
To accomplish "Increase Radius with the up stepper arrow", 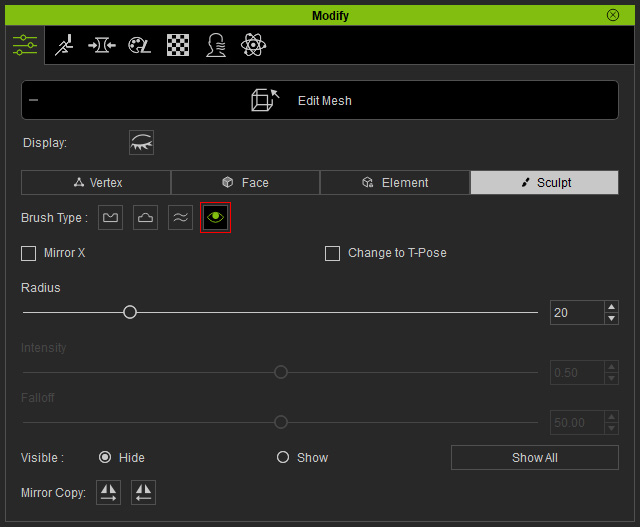I will [611, 307].
